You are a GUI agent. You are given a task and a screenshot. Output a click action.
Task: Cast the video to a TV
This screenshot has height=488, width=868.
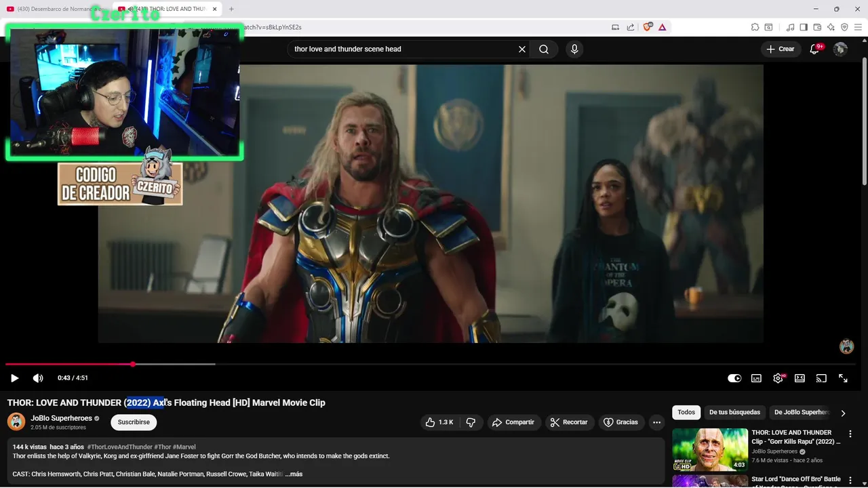click(x=821, y=378)
